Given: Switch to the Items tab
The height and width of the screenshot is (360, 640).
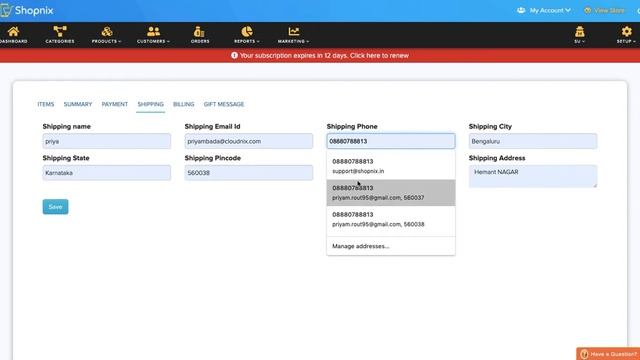Looking at the screenshot, I should [x=46, y=104].
